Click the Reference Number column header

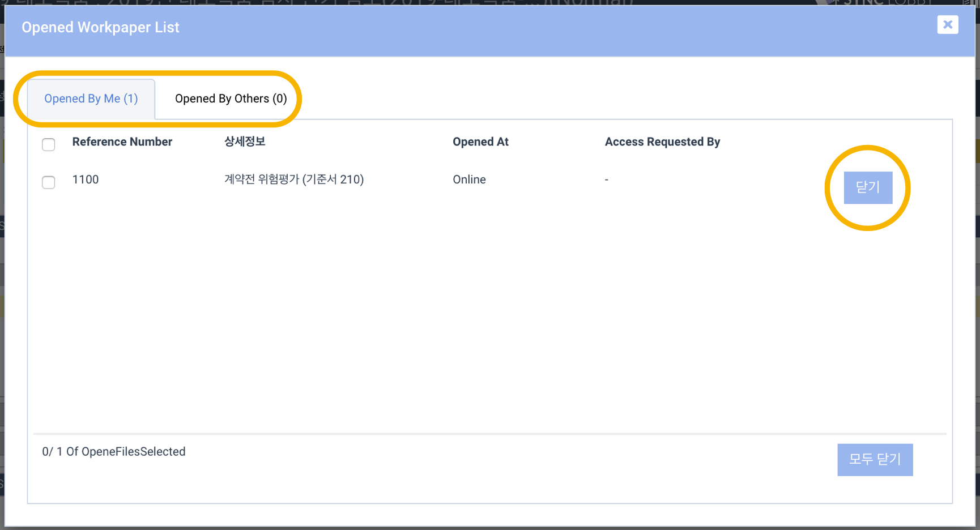coord(122,142)
